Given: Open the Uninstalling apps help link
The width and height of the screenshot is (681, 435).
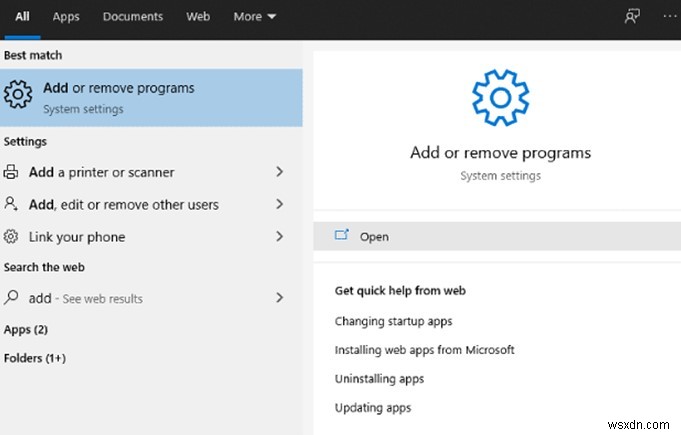Looking at the screenshot, I should [379, 379].
